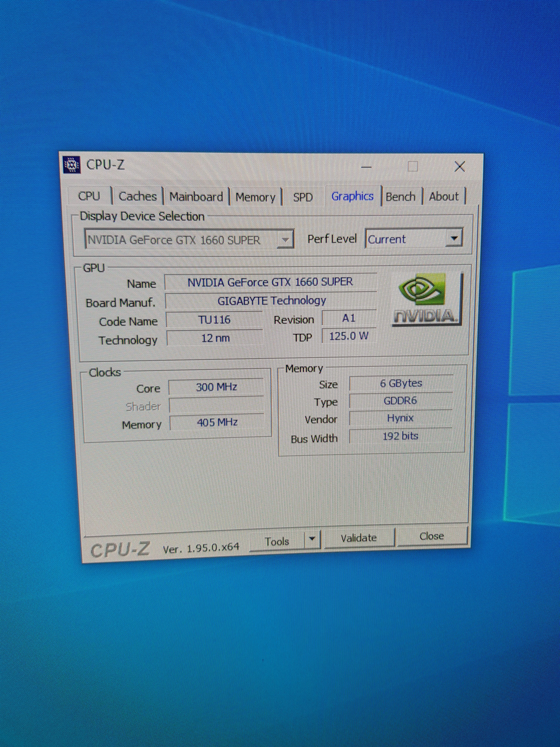
Task: Click the GPU Name field
Action: point(270,282)
